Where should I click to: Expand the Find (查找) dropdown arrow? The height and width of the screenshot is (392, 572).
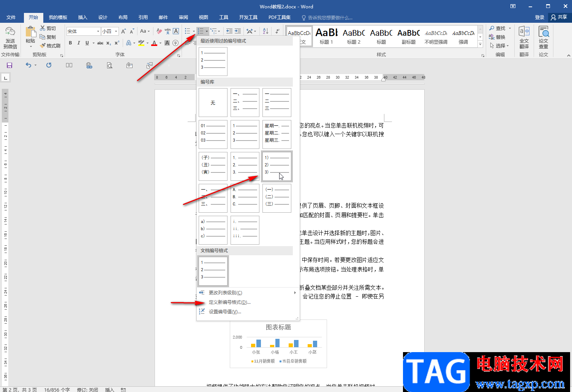pyautogui.click(x=510, y=28)
